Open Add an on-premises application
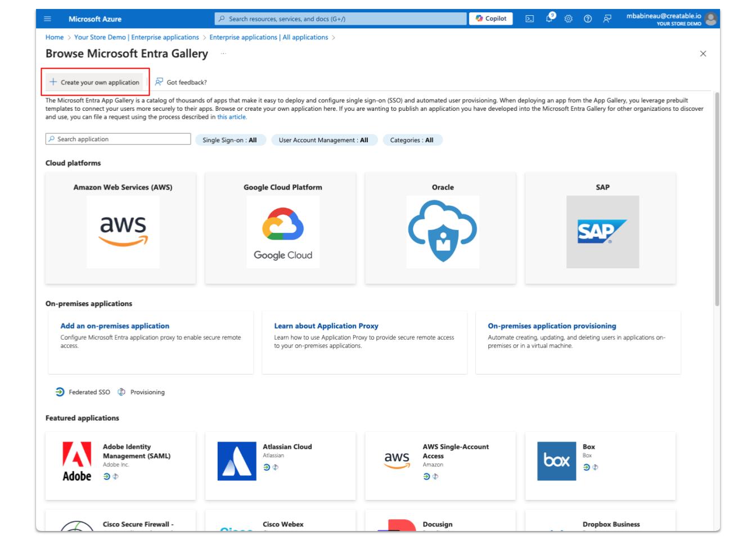Image resolution: width=756 pixels, height=540 pixels. (x=115, y=326)
